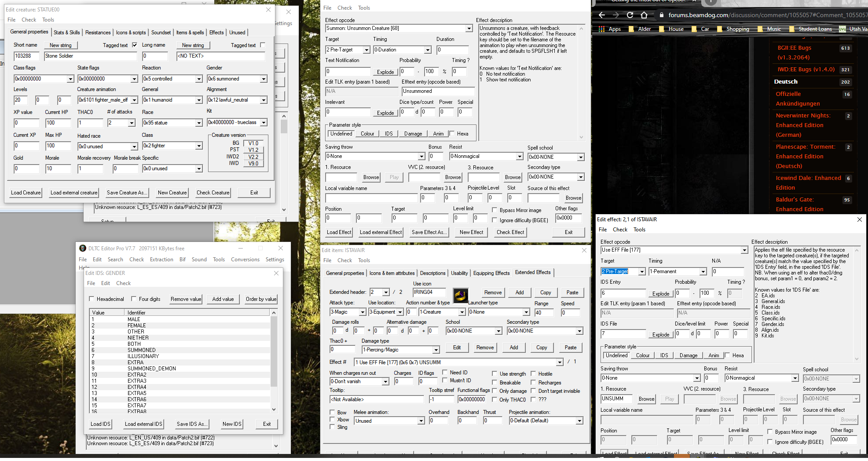Click the Range field containing 40
This screenshot has height=461, width=868.
coord(544,313)
